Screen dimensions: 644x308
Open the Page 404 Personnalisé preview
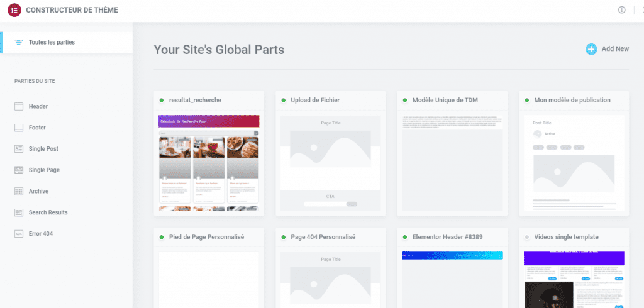click(x=331, y=280)
